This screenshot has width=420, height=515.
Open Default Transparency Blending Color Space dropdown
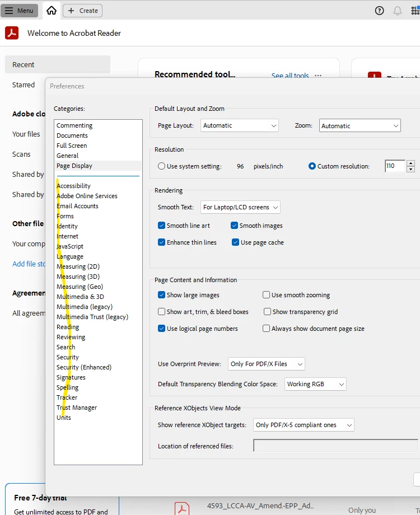coord(315,384)
